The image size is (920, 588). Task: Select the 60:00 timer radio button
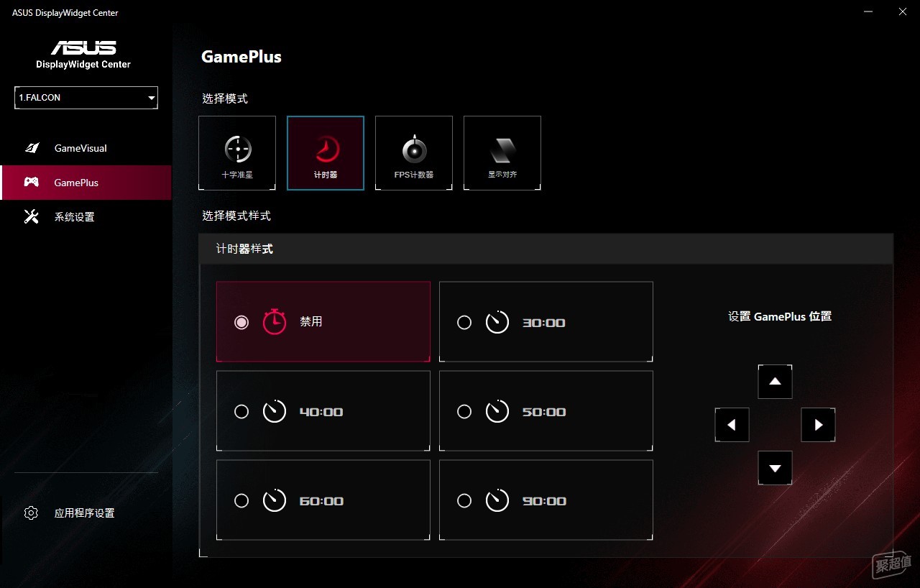241,500
